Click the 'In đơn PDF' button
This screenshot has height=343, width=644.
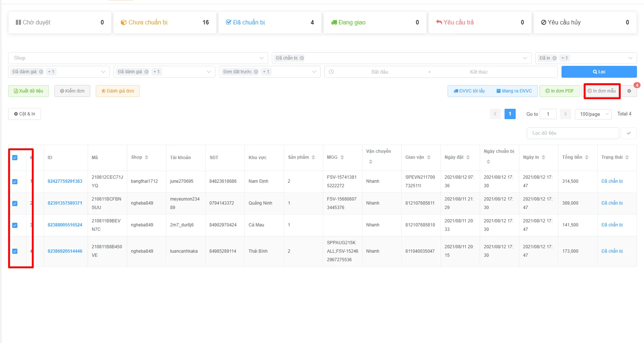click(x=560, y=91)
